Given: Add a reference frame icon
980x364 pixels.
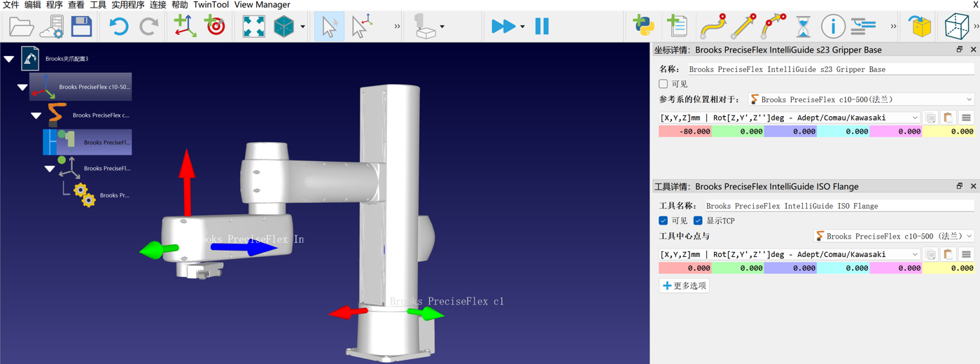Looking at the screenshot, I should 185,27.
